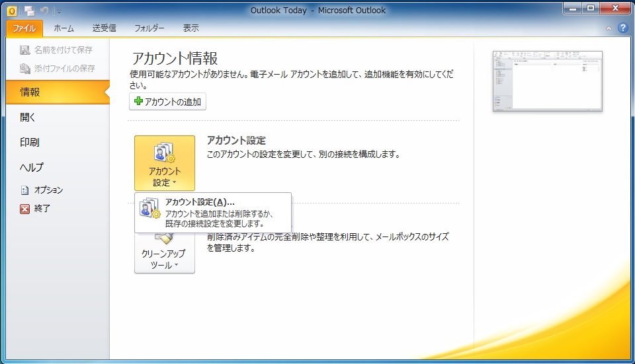
Task: Switch to the ホーム tab
Action: pos(64,28)
